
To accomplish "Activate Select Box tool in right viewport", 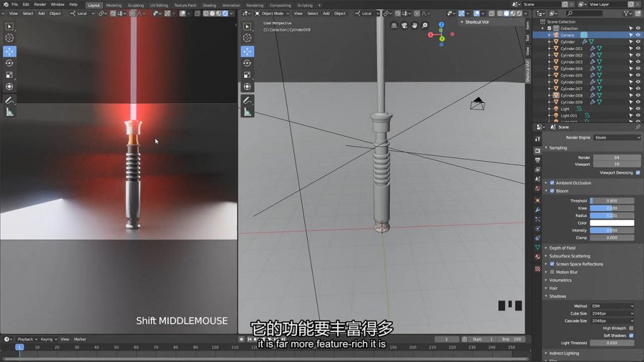I will [247, 26].
